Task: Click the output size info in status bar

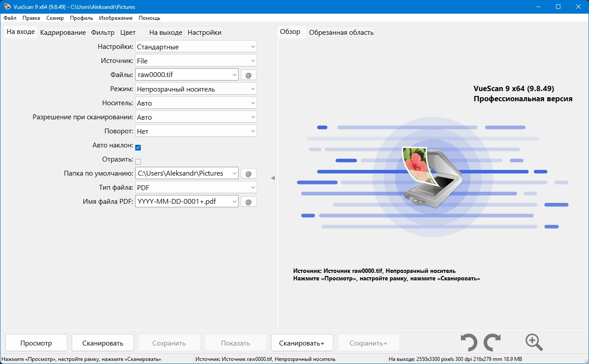Action: tap(455, 359)
